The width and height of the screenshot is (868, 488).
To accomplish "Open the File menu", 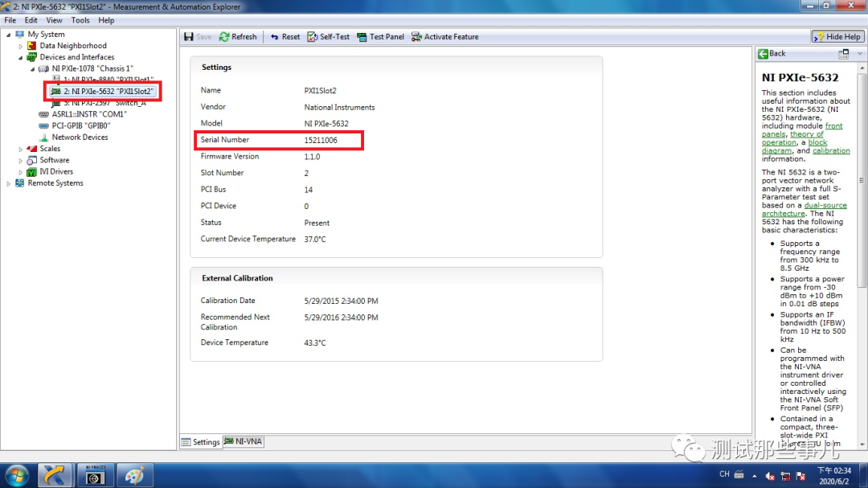I will click(10, 20).
